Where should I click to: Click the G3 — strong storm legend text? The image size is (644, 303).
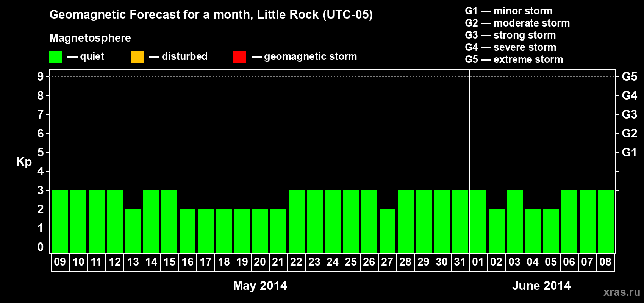510,35
